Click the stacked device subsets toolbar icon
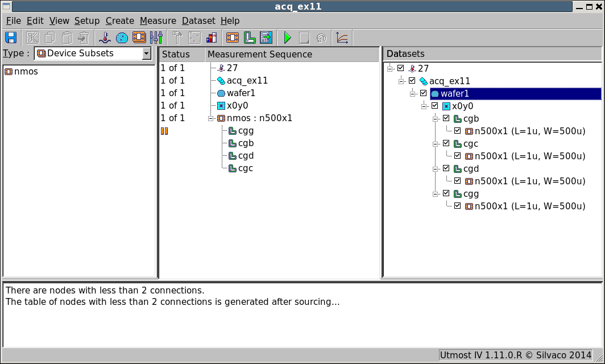 point(139,38)
